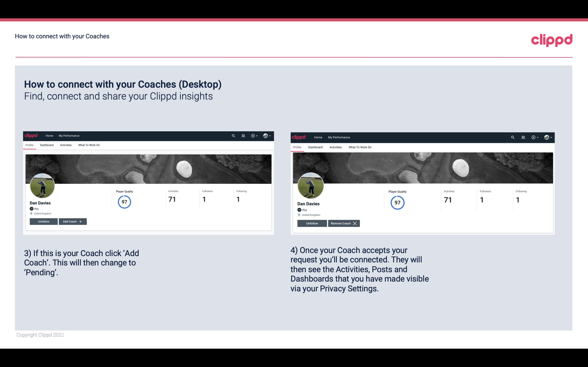Viewport: 588px width, 367px height.
Task: Click the Clippd logo icon top left
Action: (x=31, y=136)
